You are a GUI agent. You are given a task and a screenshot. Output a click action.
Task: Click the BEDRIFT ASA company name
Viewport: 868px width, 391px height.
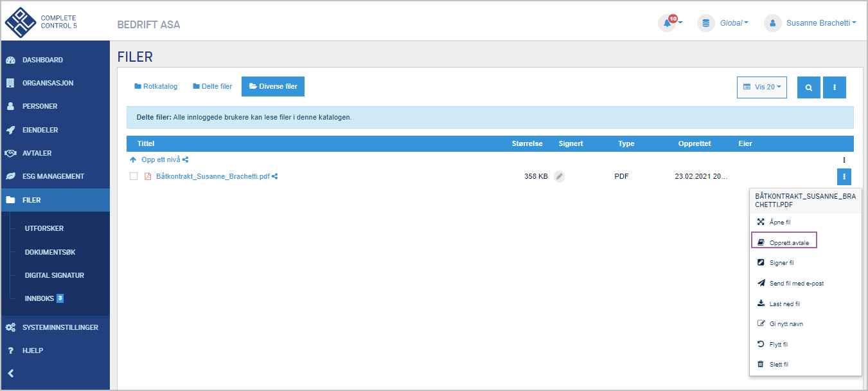click(x=148, y=25)
